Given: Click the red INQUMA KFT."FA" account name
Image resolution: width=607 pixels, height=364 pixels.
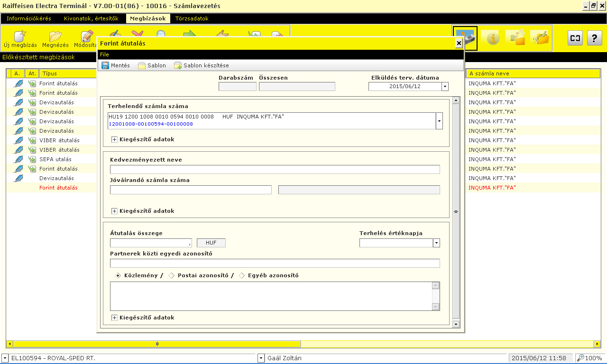Looking at the screenshot, I should click(492, 188).
